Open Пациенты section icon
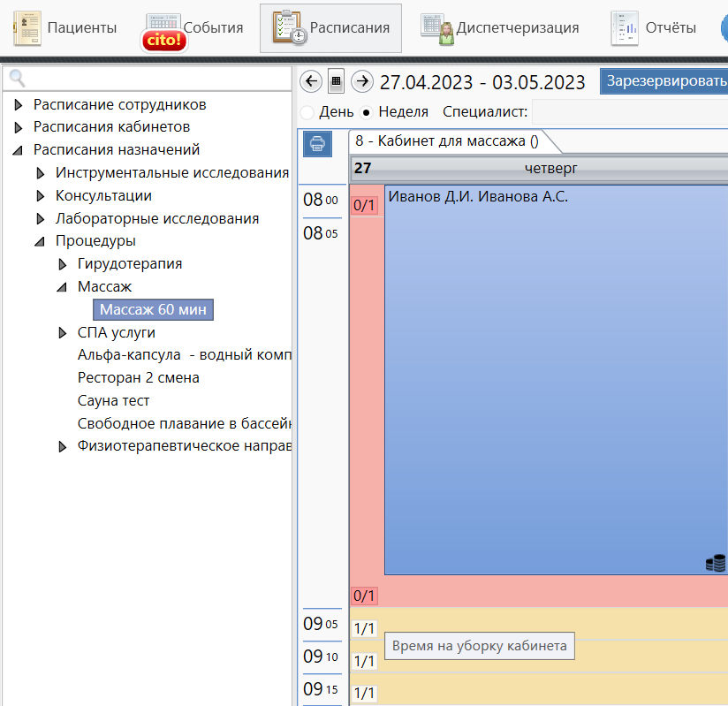The image size is (728, 706). coord(27,28)
